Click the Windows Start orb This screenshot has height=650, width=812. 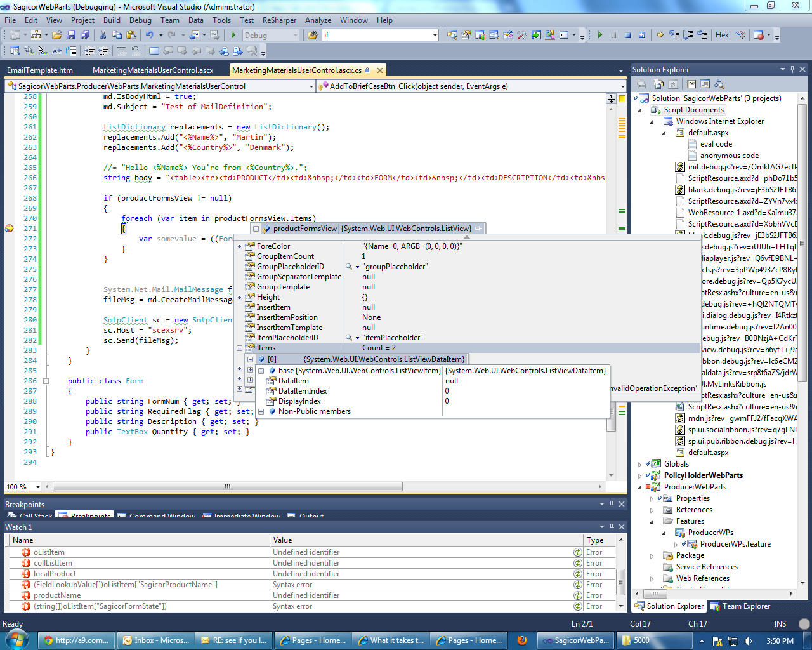click(x=15, y=640)
